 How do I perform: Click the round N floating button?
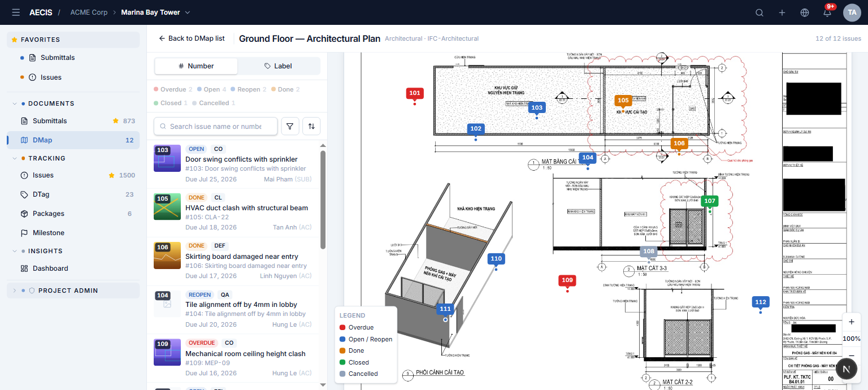[x=847, y=369]
